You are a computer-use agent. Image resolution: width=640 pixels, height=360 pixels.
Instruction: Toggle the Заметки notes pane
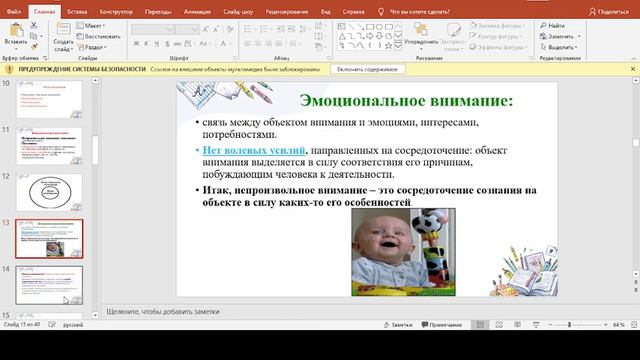tap(398, 324)
